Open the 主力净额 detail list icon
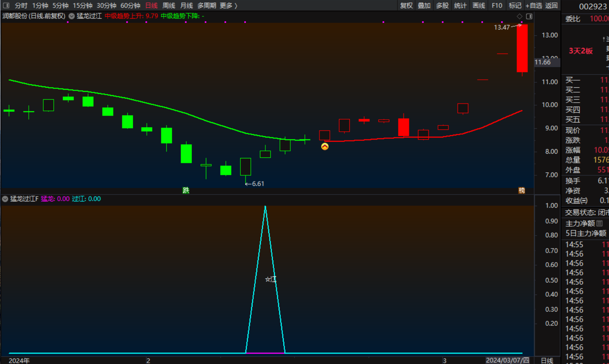This screenshot has width=609, height=364. (x=599, y=224)
